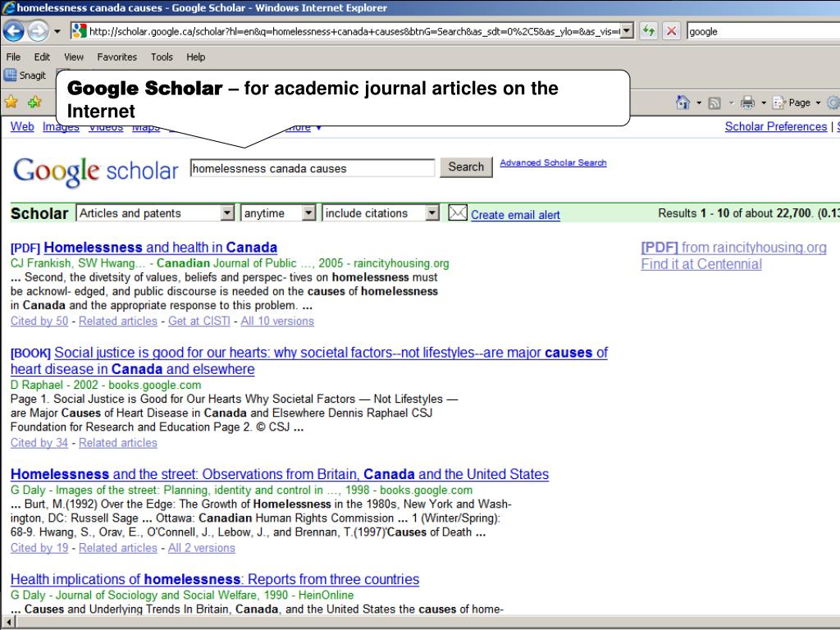Click the browser search box containing google
The image size is (840, 630).
(763, 31)
